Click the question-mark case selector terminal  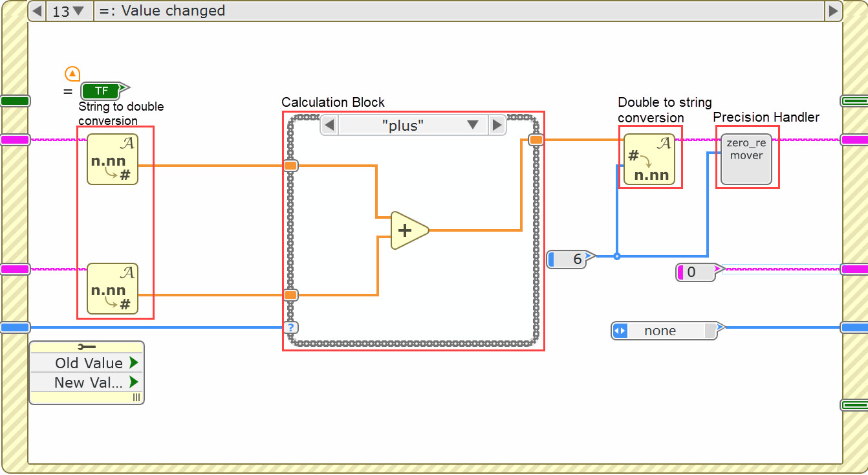tap(292, 327)
